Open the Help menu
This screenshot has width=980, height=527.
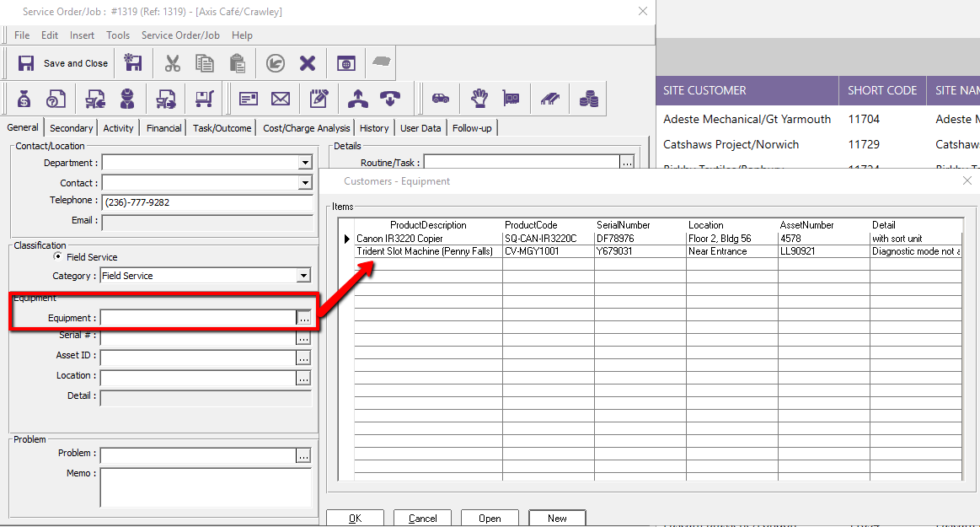point(242,35)
